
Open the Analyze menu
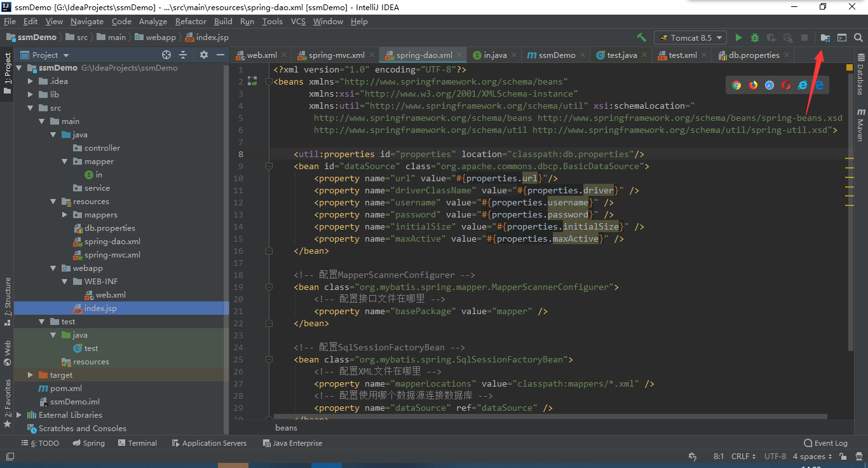pyautogui.click(x=153, y=22)
